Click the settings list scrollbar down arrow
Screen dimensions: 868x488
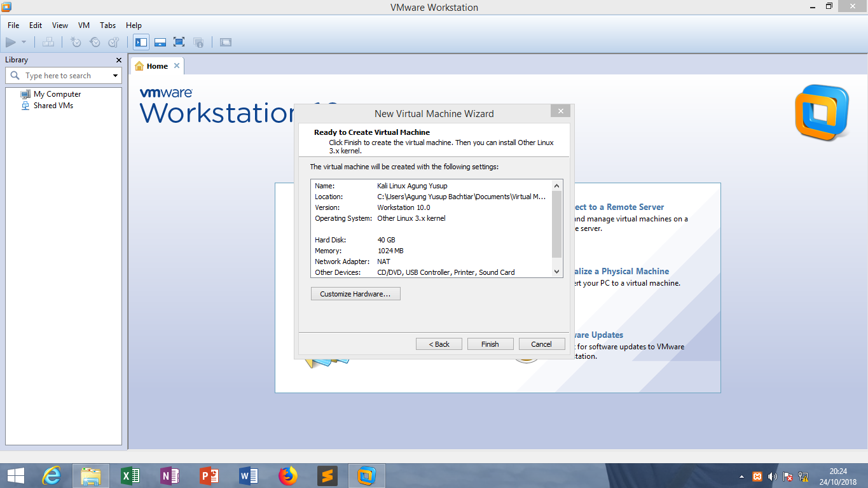(x=556, y=271)
